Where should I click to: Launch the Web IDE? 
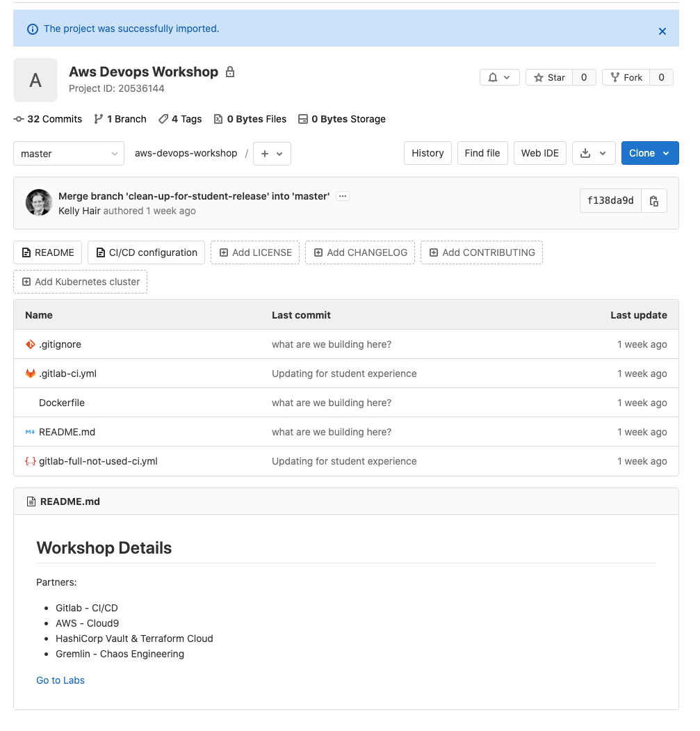pos(539,153)
